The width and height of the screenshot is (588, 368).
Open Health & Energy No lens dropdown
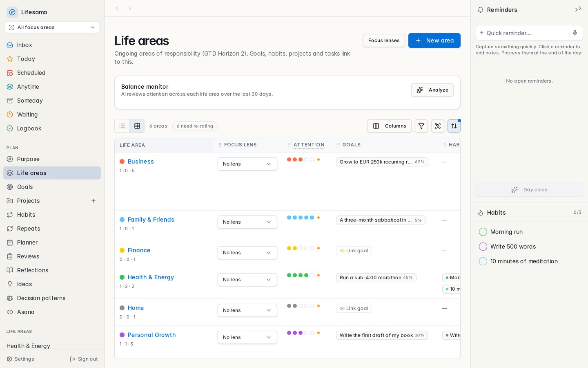247,280
